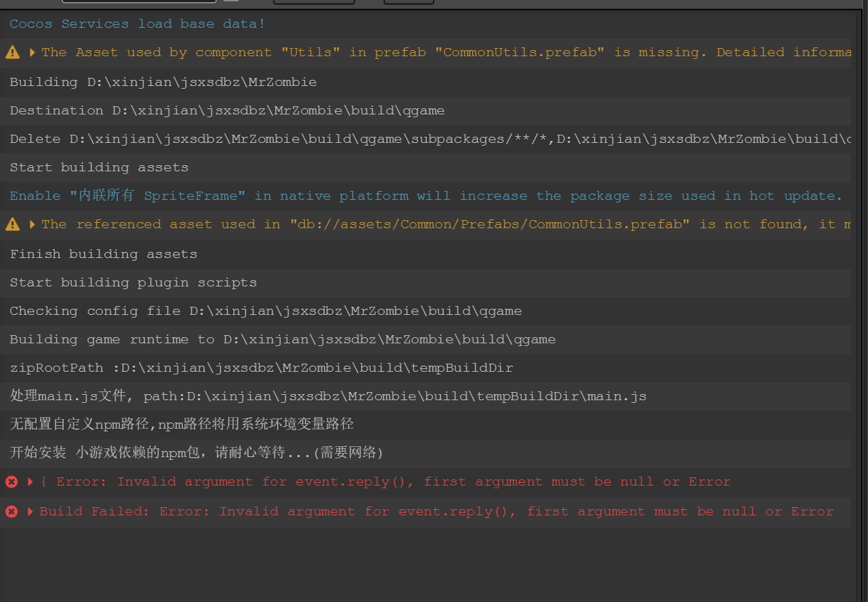This screenshot has height=602, width=868.
Task: Select the "Checking config file" log line
Action: (x=266, y=311)
